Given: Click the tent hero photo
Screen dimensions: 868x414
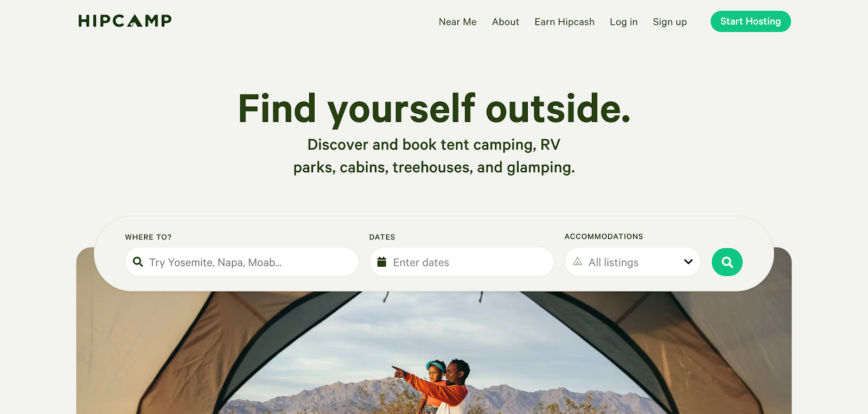Looking at the screenshot, I should pos(434,352).
